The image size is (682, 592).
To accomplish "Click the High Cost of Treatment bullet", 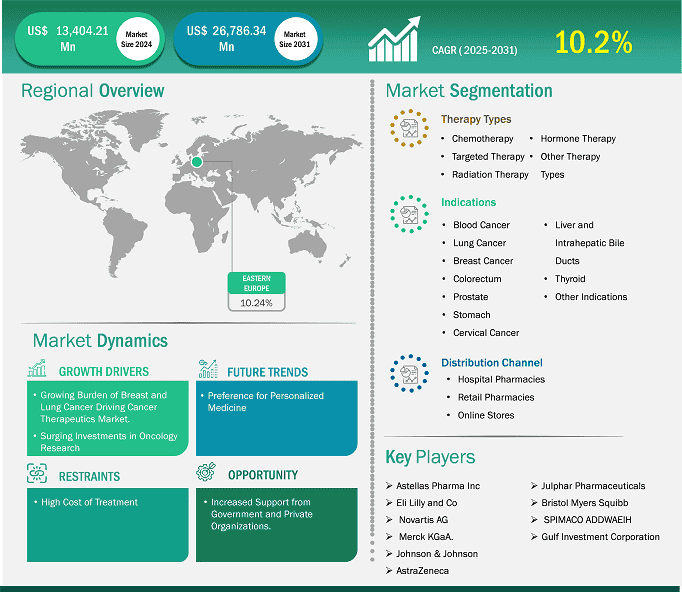I will (89, 502).
